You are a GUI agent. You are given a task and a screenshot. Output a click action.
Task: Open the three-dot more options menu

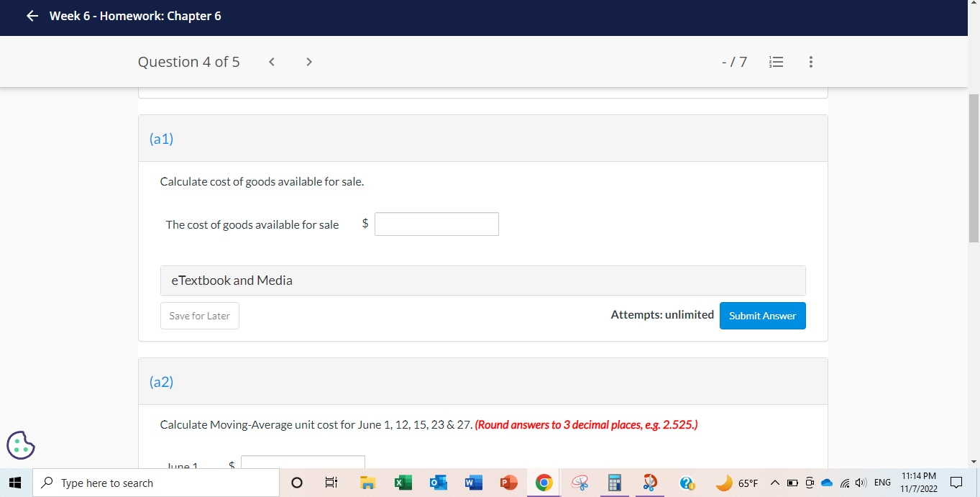[810, 62]
